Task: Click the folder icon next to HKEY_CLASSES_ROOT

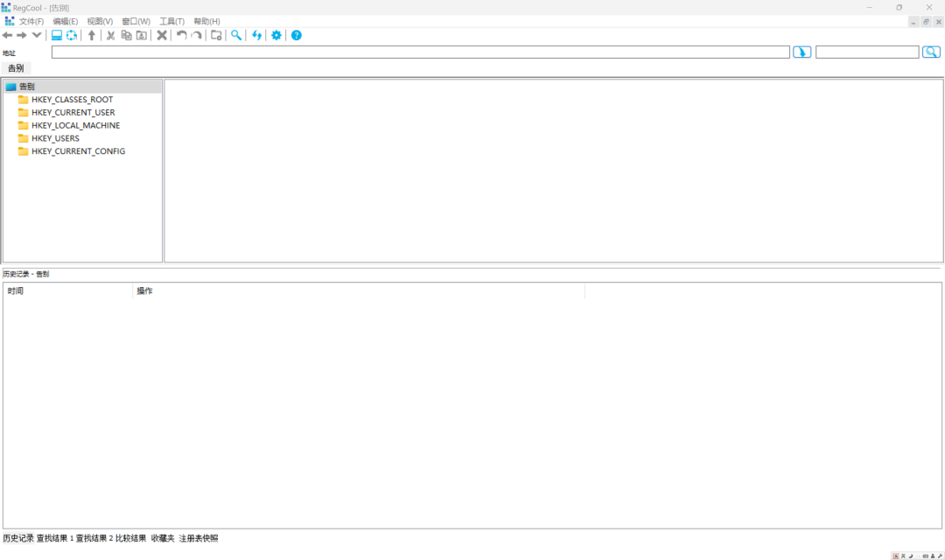Action: [x=23, y=100]
